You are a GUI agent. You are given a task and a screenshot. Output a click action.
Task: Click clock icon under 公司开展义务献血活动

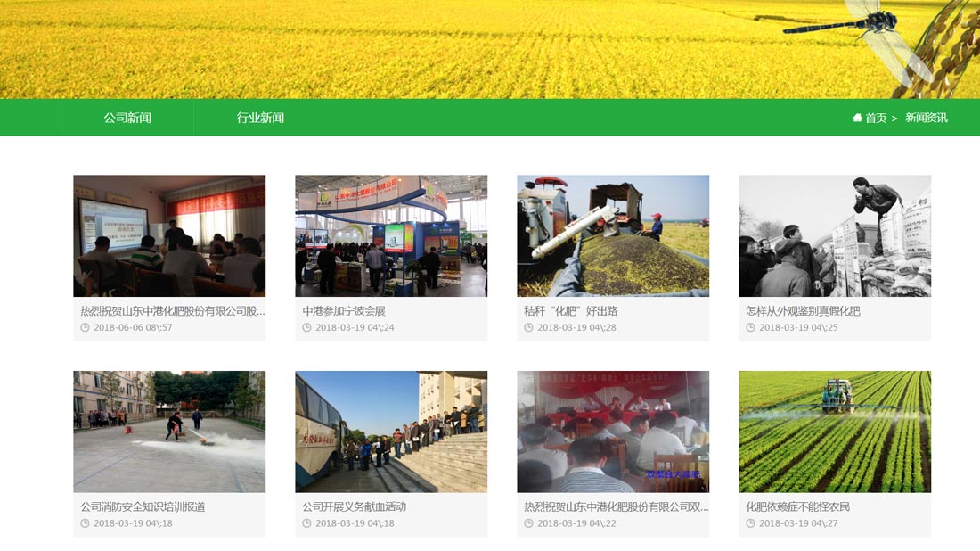[x=306, y=523]
